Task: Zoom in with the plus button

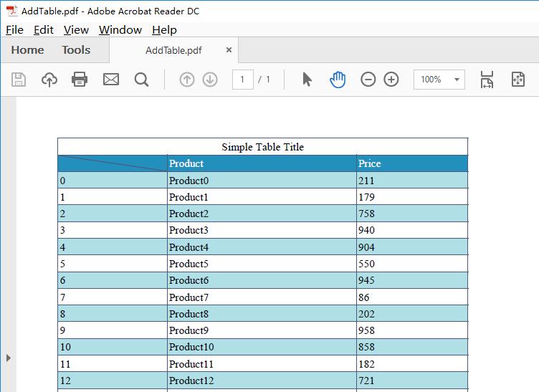Action: (x=391, y=80)
